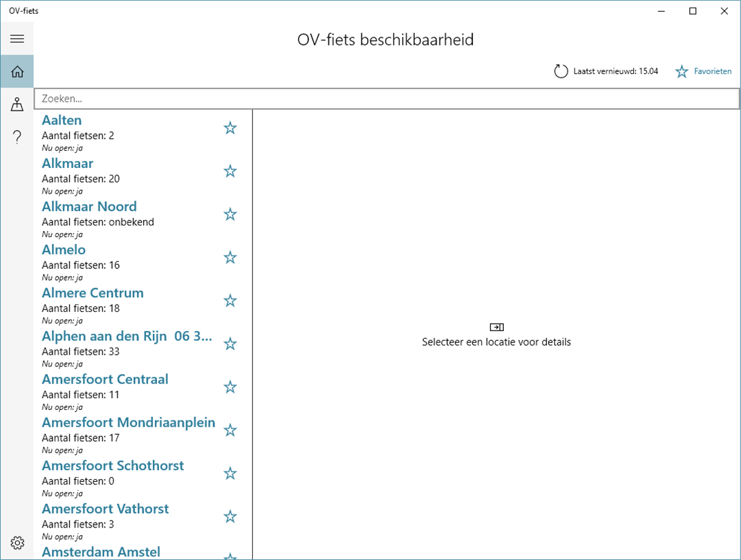Click 'Aantal fietsen: 0' under Schothorst
The image size is (741, 560).
coord(78,481)
